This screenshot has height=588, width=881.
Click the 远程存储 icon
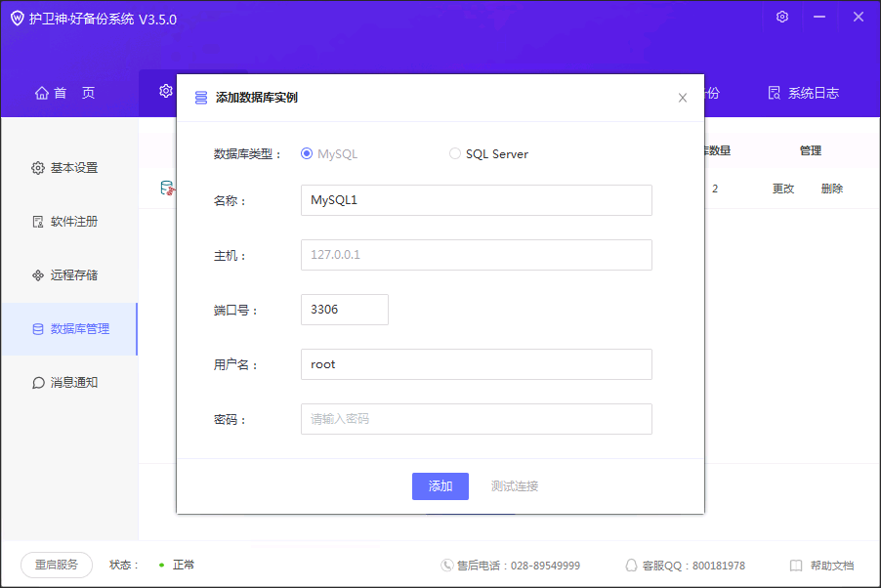pyautogui.click(x=38, y=274)
